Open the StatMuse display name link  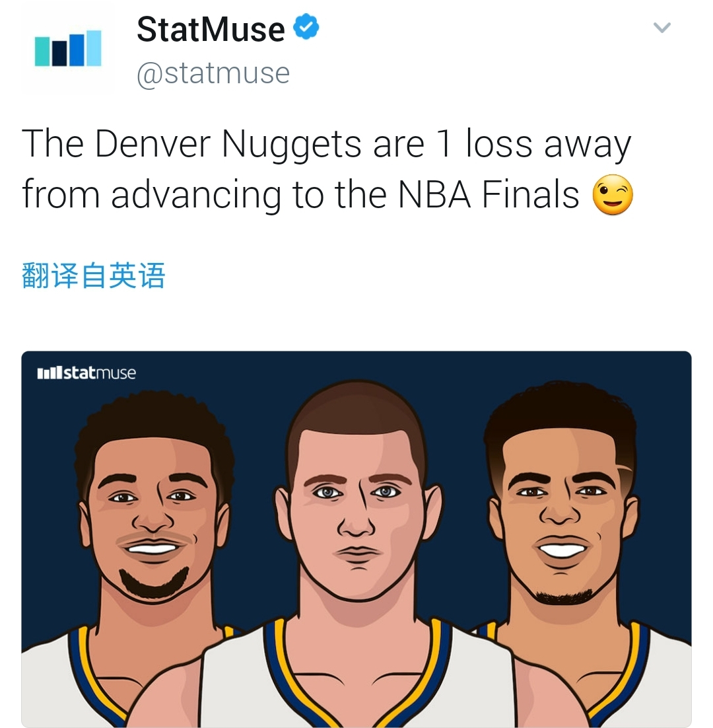[x=211, y=29]
